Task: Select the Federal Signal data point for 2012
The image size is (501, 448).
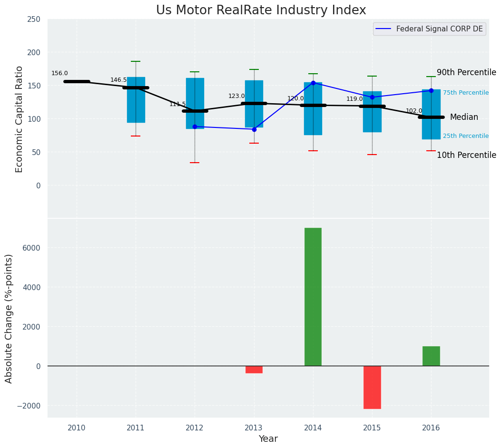Action: click(x=195, y=127)
